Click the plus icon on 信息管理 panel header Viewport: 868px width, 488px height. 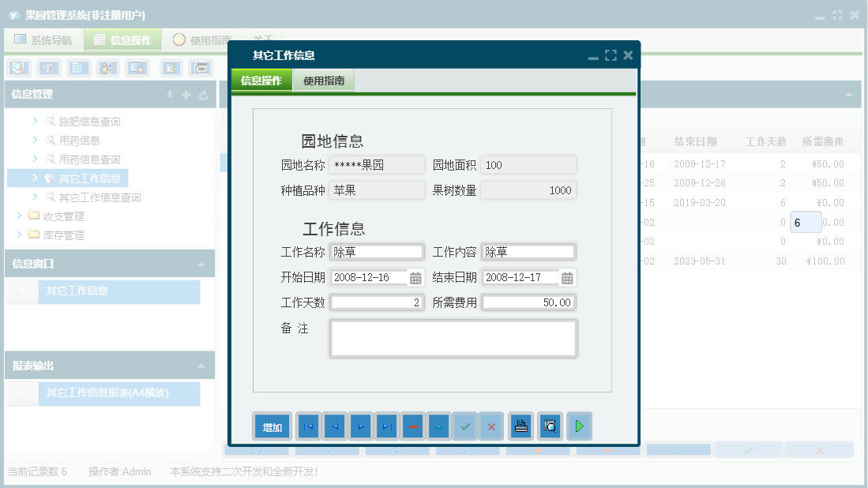click(x=185, y=95)
